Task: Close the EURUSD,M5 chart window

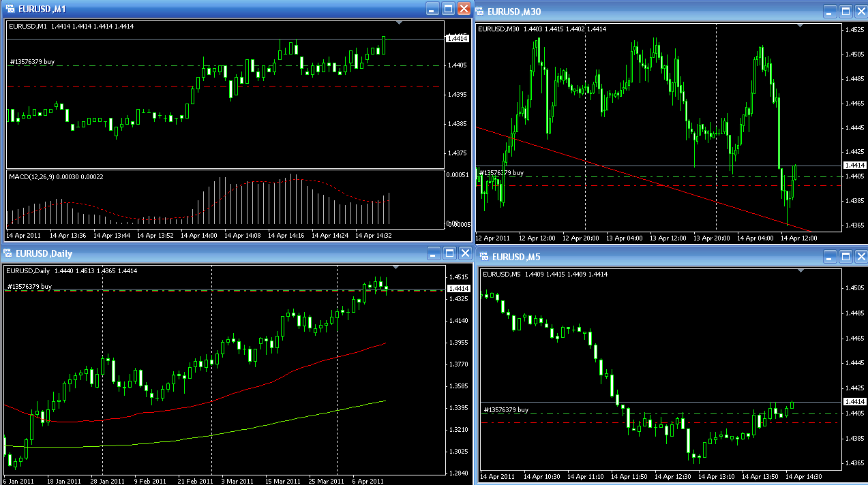Action: coord(860,257)
